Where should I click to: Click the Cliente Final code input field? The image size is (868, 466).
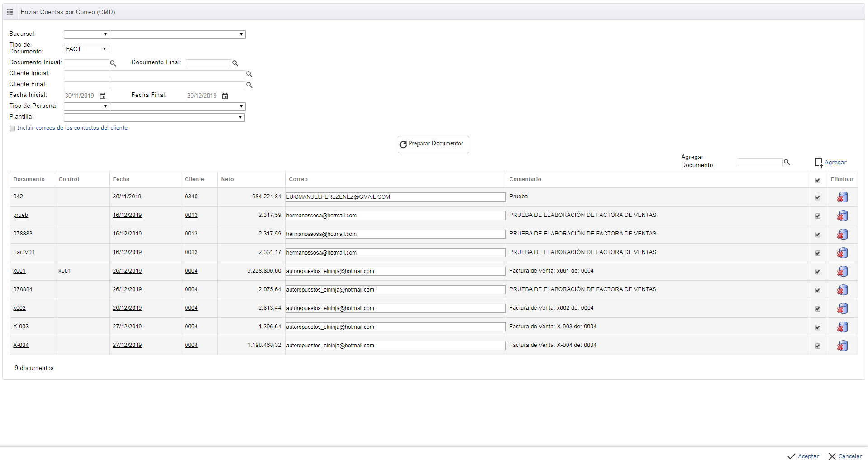click(x=86, y=85)
